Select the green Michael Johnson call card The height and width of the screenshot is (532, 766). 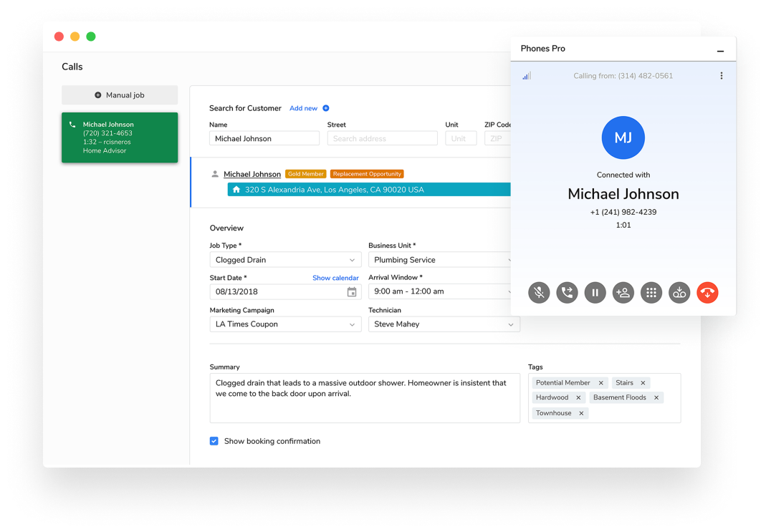tap(120, 137)
